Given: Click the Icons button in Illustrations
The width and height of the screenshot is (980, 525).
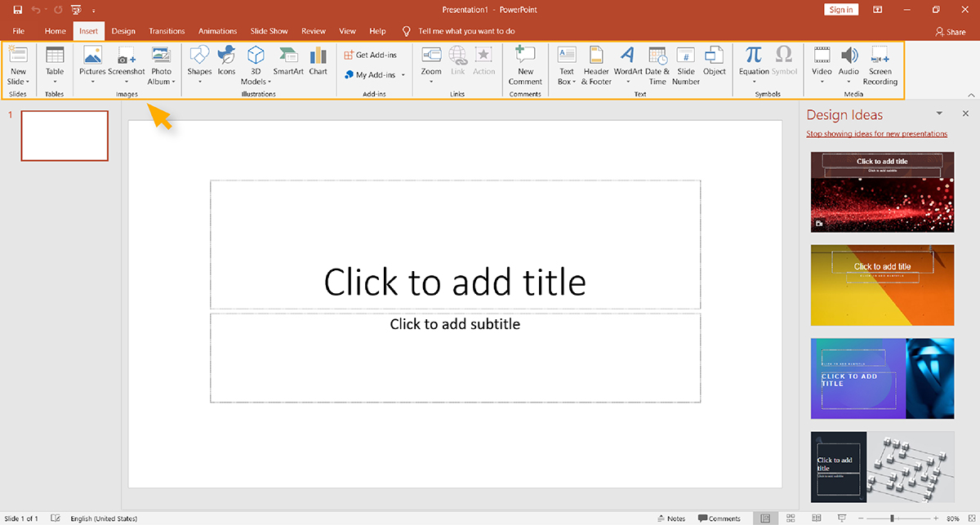Looking at the screenshot, I should [x=226, y=61].
